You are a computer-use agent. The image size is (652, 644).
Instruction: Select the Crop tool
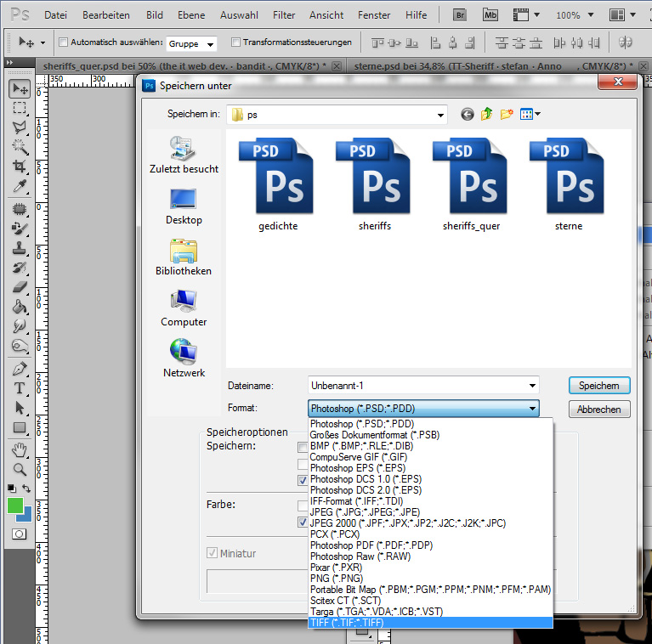point(20,167)
